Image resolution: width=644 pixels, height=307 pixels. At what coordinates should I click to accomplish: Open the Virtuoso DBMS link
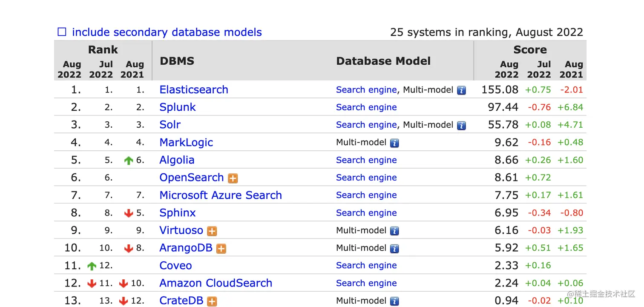[181, 230]
